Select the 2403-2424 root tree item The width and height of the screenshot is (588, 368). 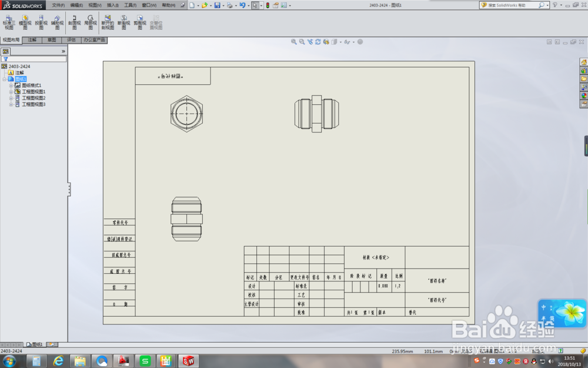coord(19,67)
